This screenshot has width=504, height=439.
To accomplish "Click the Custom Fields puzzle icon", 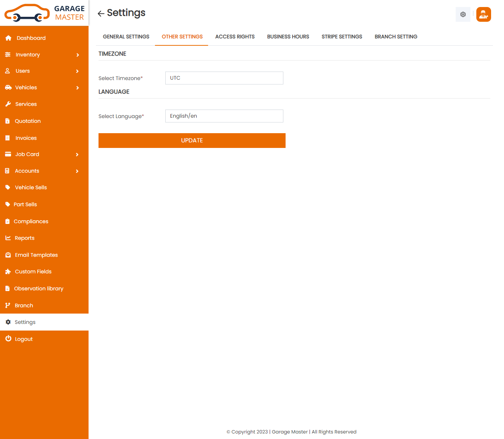I will click(8, 272).
